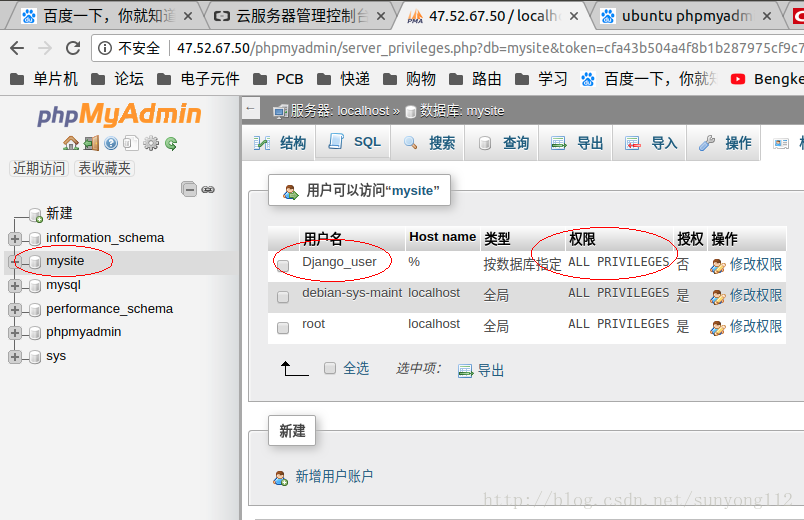
Task: Collapse all navigation tree items icon
Action: [x=189, y=189]
